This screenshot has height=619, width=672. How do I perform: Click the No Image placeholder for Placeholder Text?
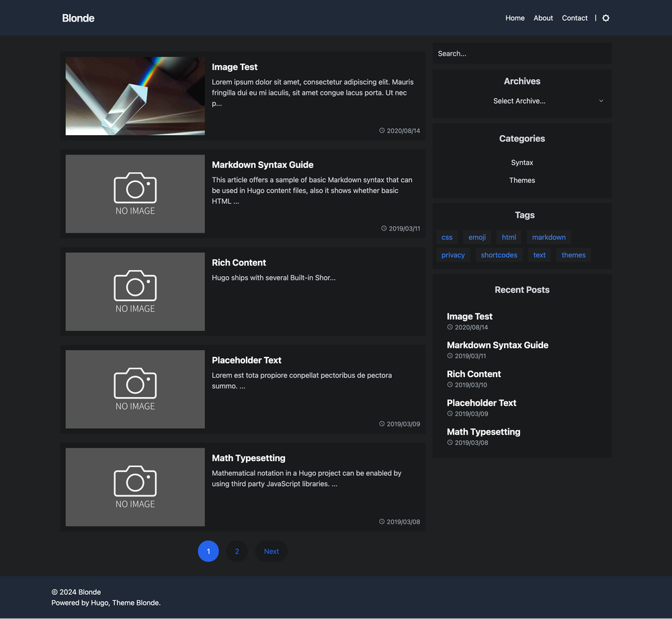[135, 389]
